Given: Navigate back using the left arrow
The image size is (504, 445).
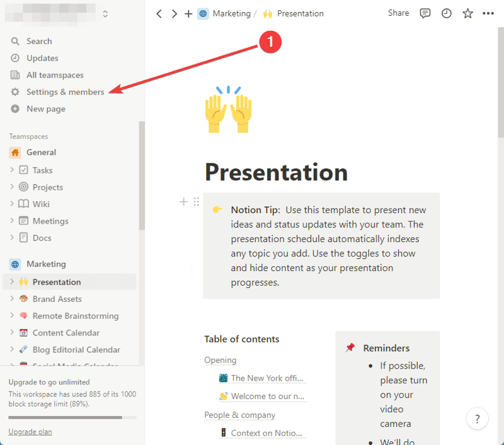Looking at the screenshot, I should click(159, 13).
